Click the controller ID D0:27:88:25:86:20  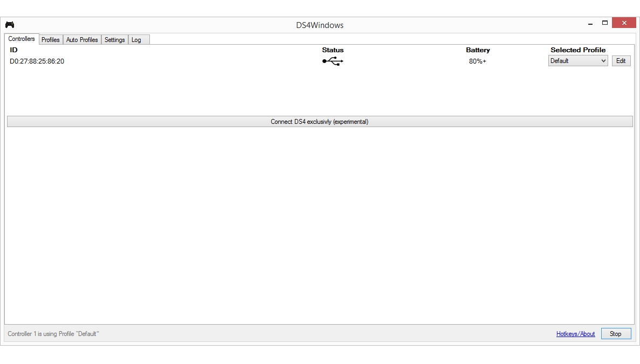tap(36, 61)
